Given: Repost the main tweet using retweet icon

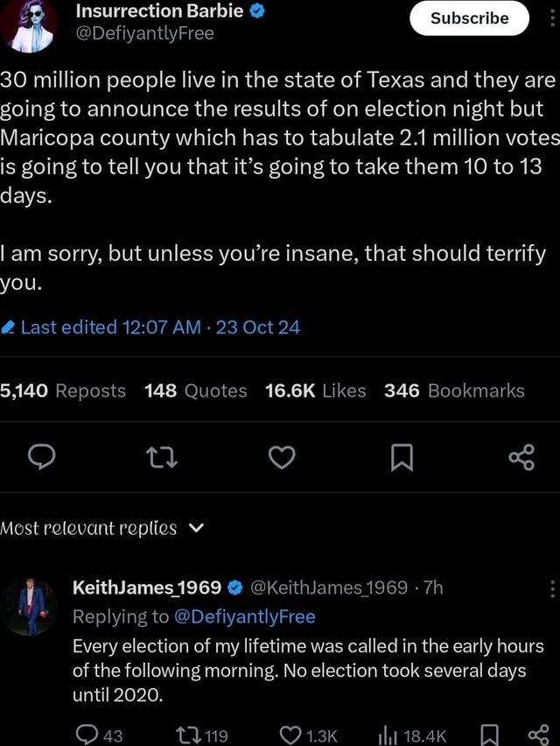Looking at the screenshot, I should 164,456.
